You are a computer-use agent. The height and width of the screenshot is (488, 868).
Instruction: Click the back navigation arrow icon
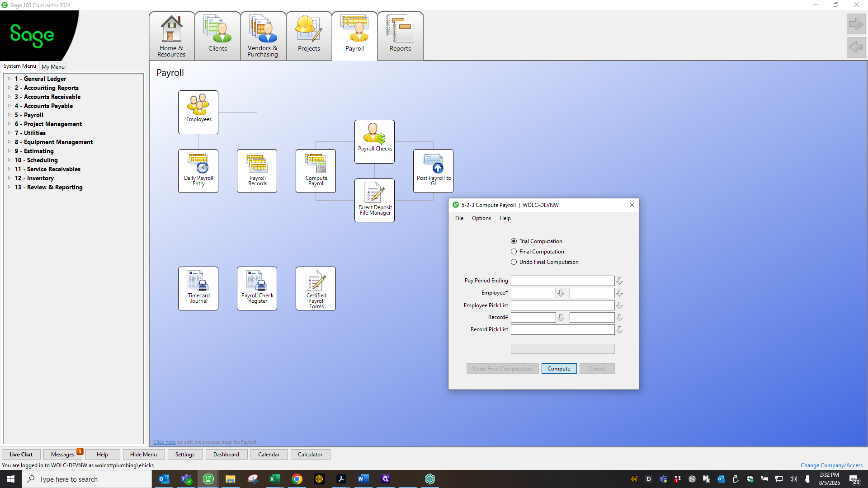(856, 47)
